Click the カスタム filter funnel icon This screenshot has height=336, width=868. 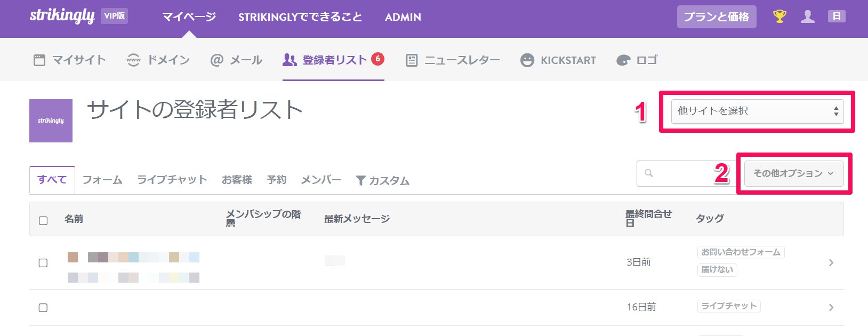pyautogui.click(x=360, y=181)
